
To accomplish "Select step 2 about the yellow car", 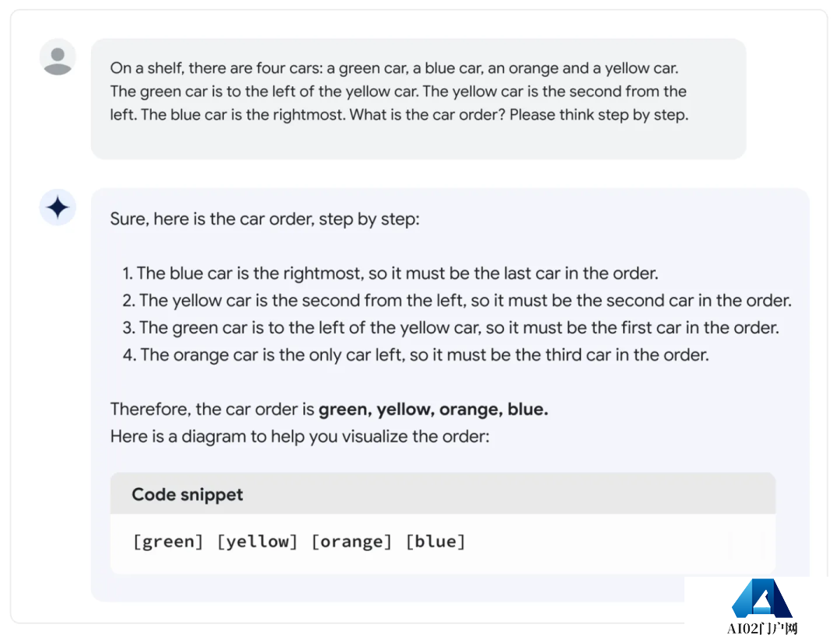I will [x=457, y=301].
